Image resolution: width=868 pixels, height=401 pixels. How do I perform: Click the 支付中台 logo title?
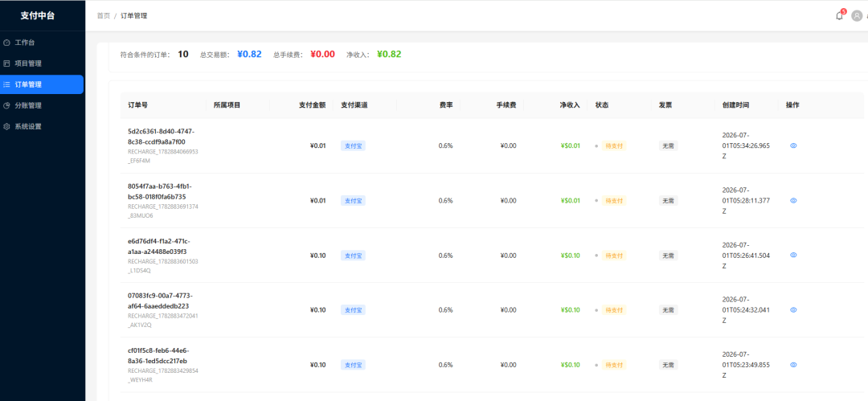[x=38, y=15]
